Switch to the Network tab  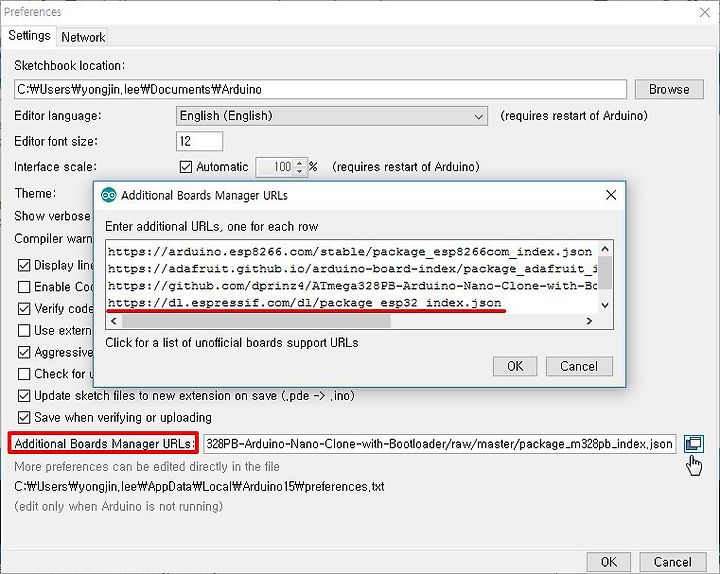(x=83, y=37)
